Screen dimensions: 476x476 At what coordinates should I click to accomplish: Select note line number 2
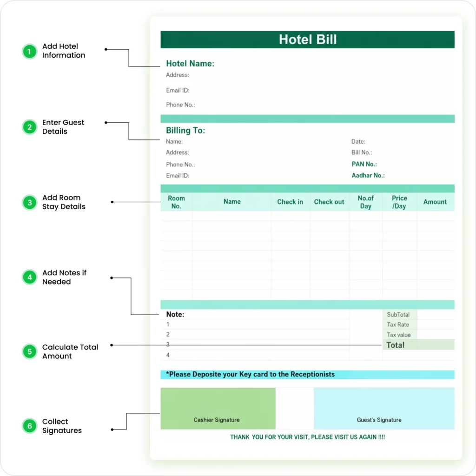167,335
